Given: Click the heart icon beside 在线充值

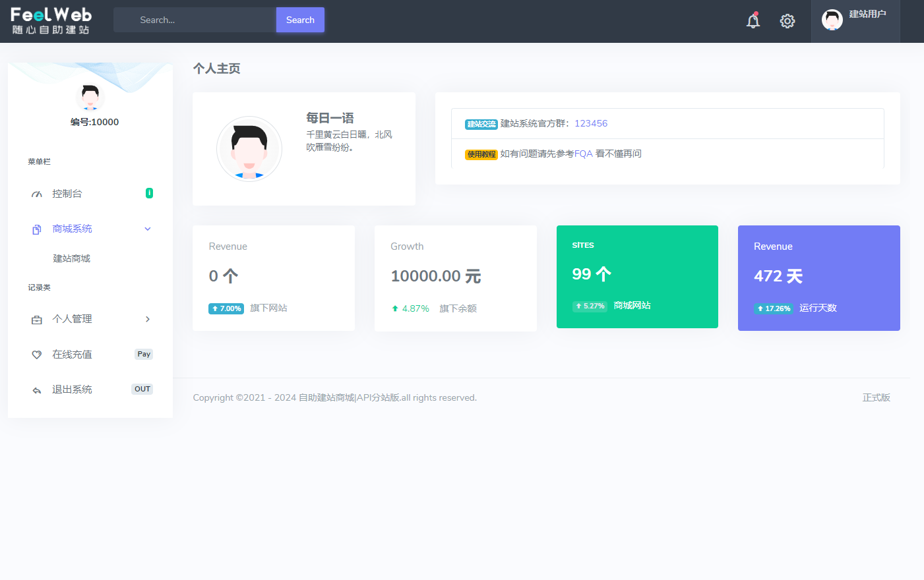Looking at the screenshot, I should (x=37, y=355).
